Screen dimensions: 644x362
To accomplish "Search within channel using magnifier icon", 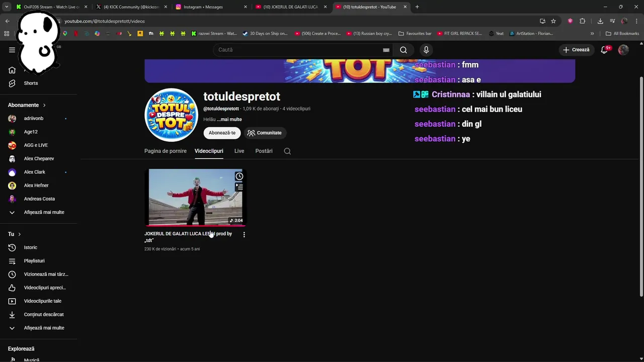I will point(287,151).
